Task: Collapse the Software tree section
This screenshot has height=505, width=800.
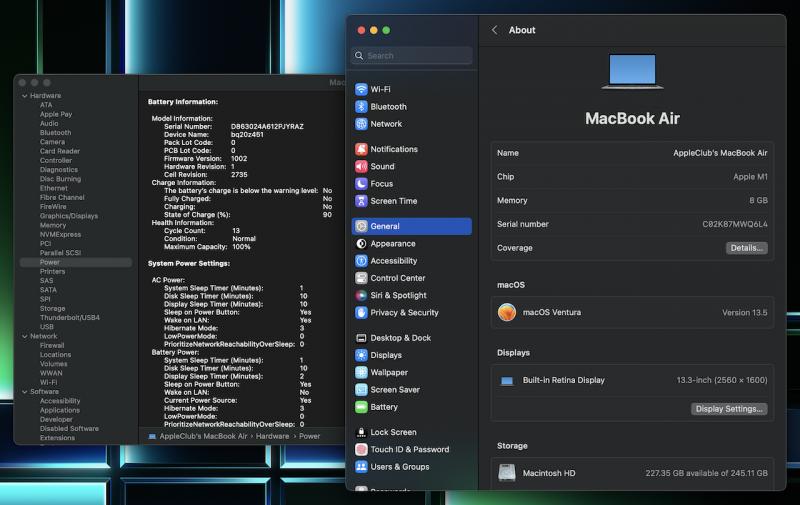Action: (24, 392)
